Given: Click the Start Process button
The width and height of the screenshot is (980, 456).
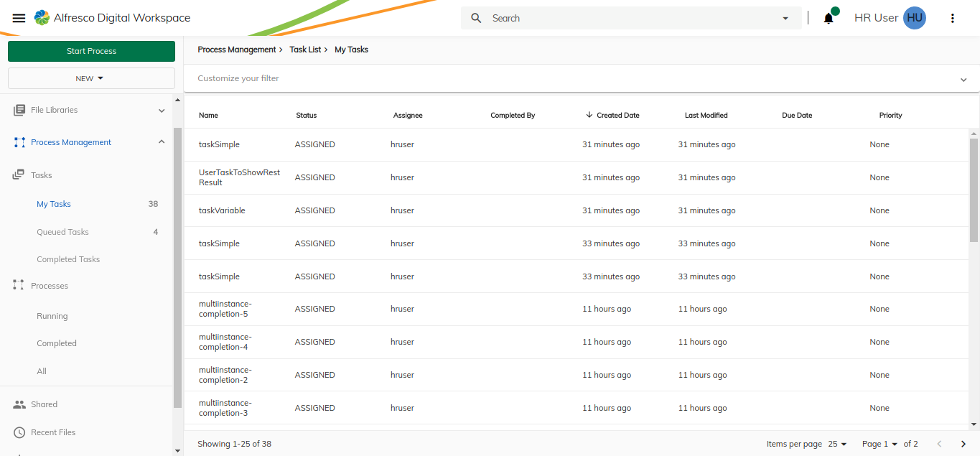Looking at the screenshot, I should (91, 51).
